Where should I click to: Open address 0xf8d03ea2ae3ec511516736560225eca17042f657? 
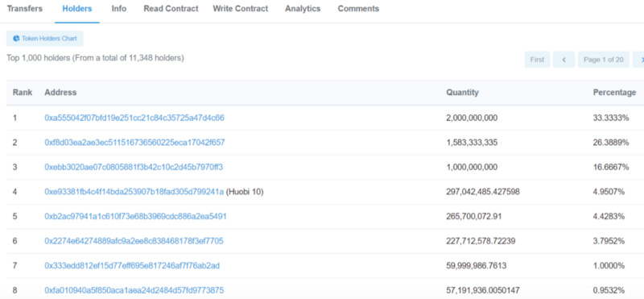point(134,143)
